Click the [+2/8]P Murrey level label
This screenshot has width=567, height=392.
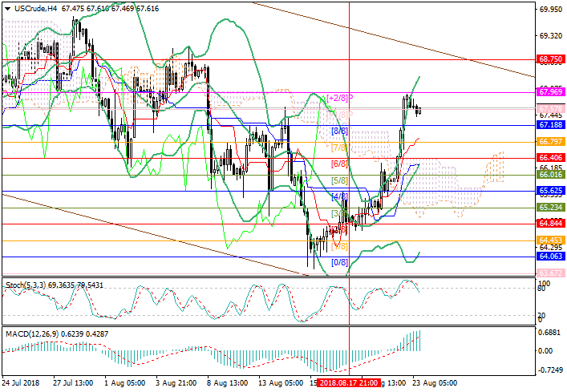coord(340,98)
